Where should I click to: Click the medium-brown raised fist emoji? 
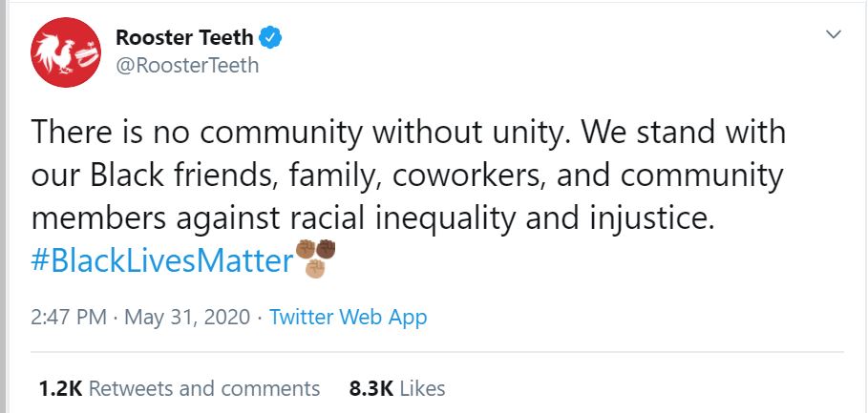tap(306, 250)
